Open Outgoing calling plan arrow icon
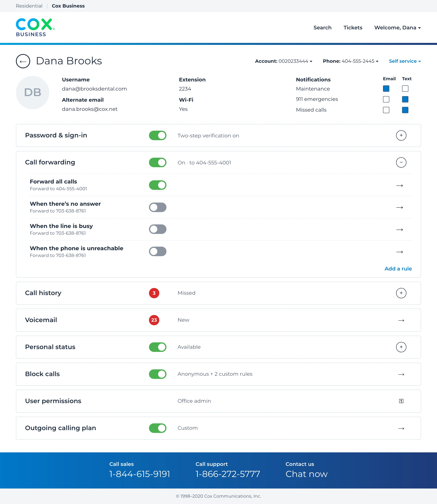Image resolution: width=437 pixels, height=504 pixels. [401, 428]
